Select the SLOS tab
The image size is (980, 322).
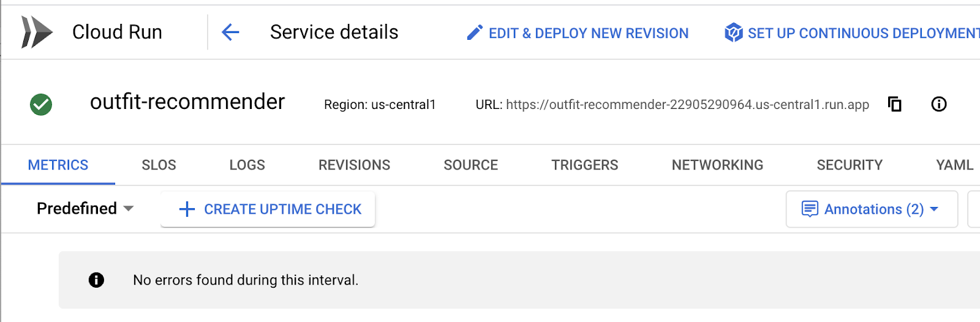159,165
